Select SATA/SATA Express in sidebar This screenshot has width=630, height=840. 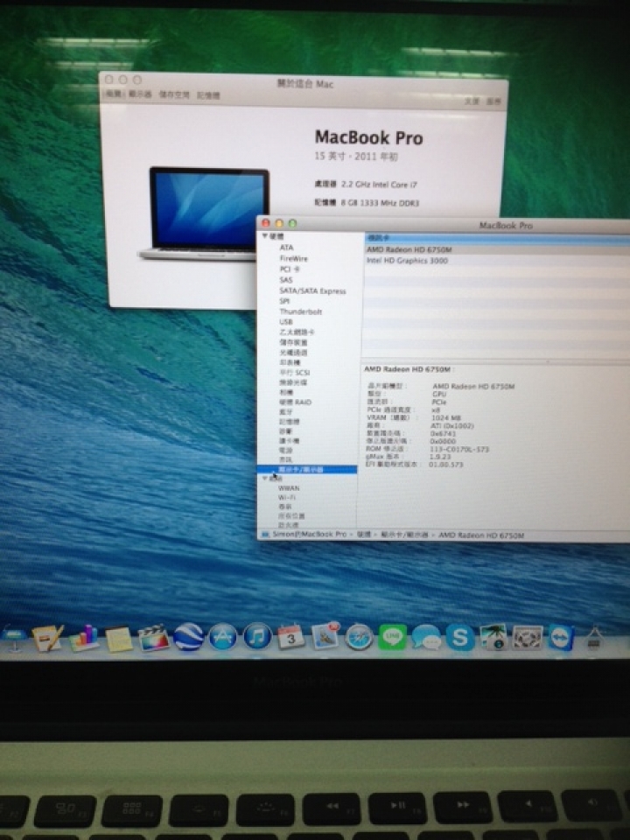[x=312, y=290]
